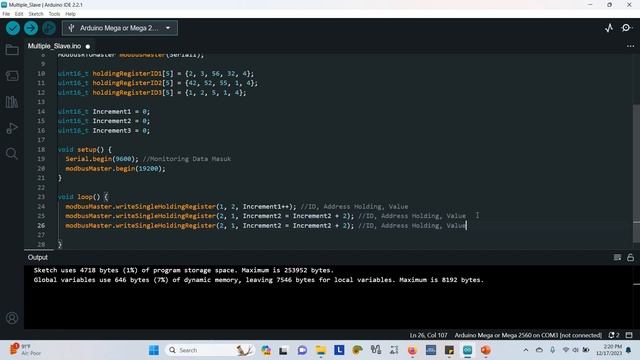The width and height of the screenshot is (640, 360).
Task: Click modbusMaster.begin(19200) on line 20
Action: [x=116, y=169]
